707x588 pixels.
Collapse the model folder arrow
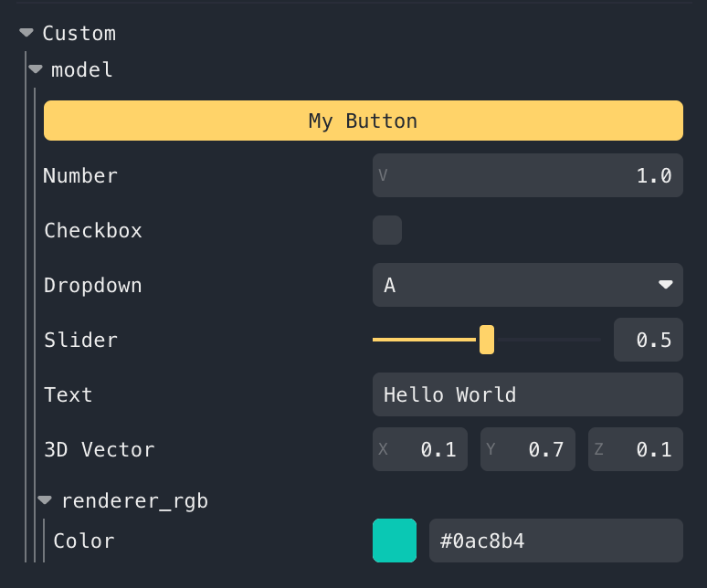(36, 69)
